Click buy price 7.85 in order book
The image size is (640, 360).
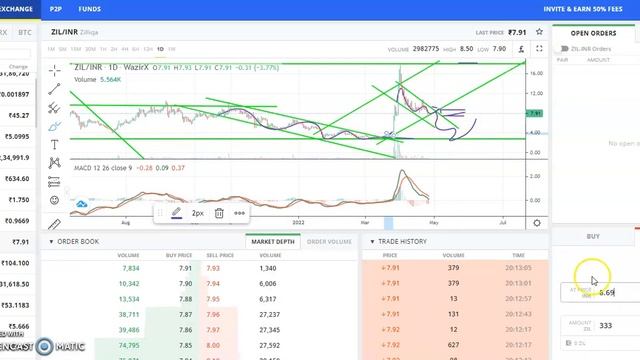185,345
